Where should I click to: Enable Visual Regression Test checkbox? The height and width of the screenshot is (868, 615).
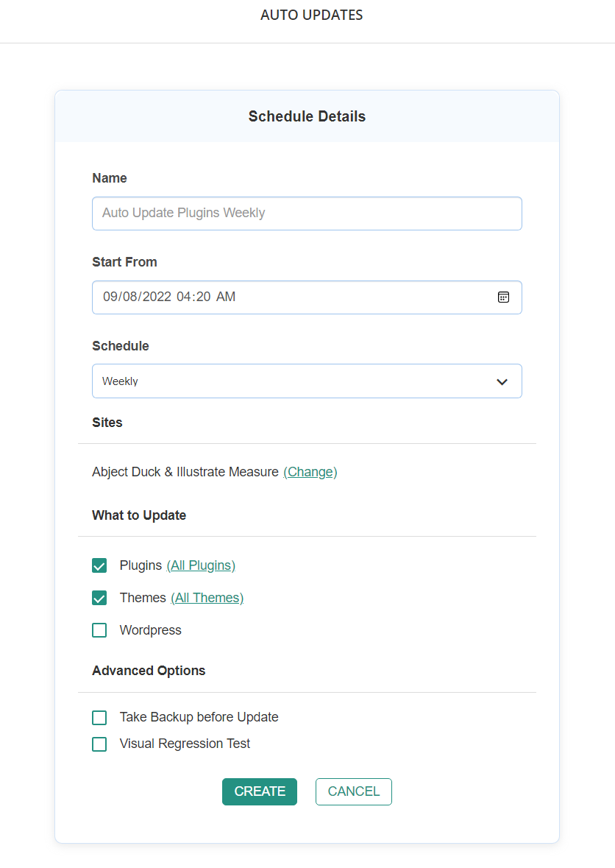click(99, 744)
